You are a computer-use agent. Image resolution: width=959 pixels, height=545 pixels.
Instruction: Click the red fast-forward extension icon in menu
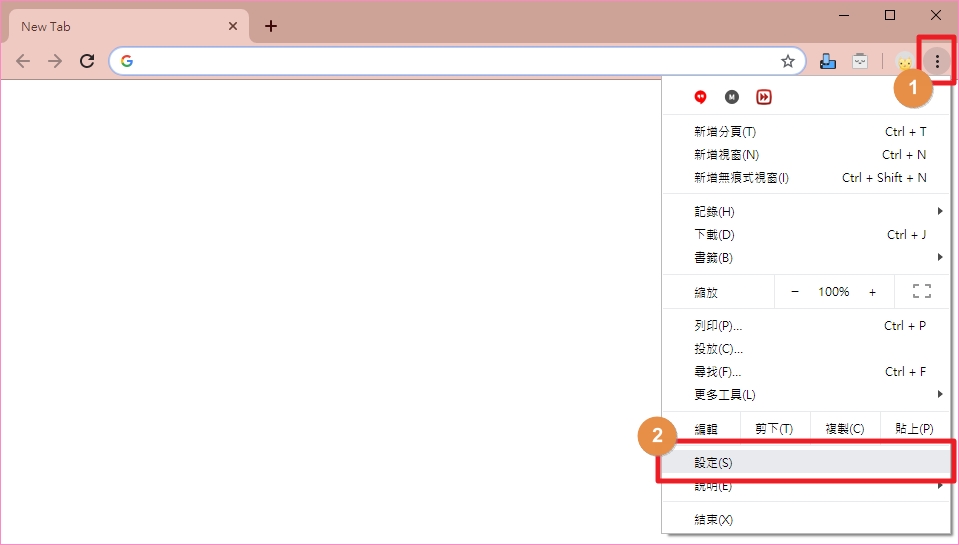pos(763,97)
